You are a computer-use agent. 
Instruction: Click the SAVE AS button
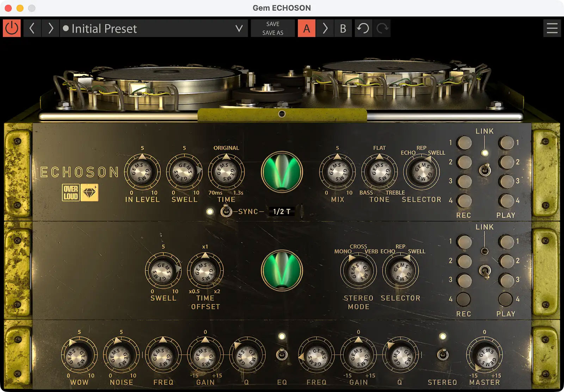click(272, 33)
